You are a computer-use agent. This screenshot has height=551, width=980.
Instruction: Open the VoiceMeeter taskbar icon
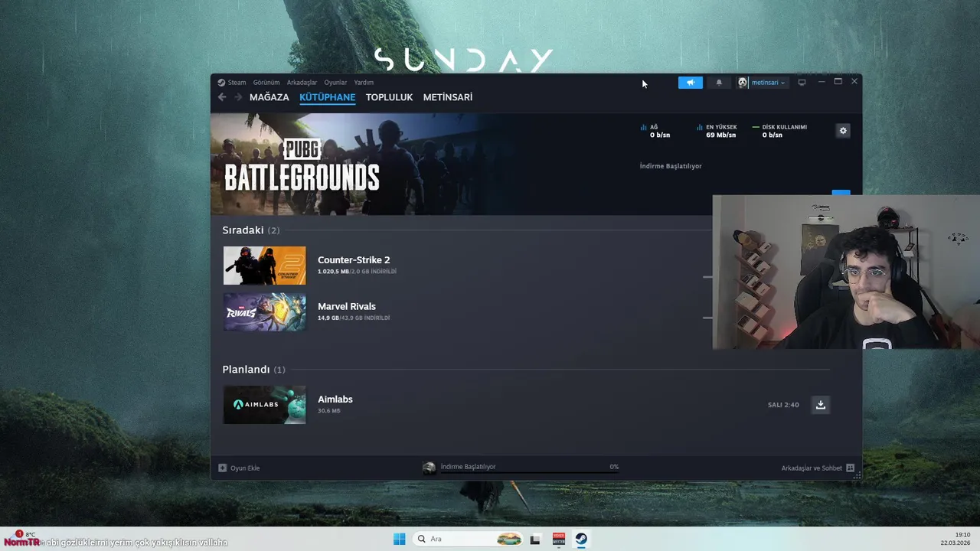(x=559, y=539)
